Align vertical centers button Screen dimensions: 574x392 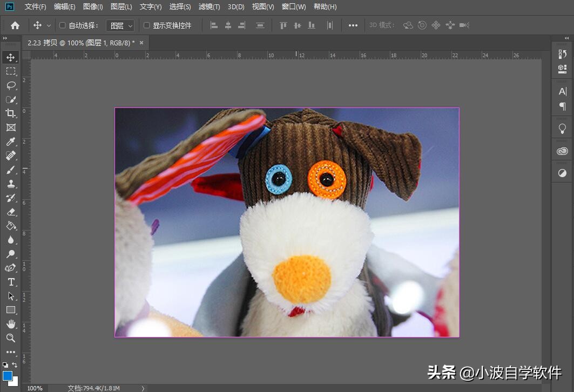coord(297,25)
